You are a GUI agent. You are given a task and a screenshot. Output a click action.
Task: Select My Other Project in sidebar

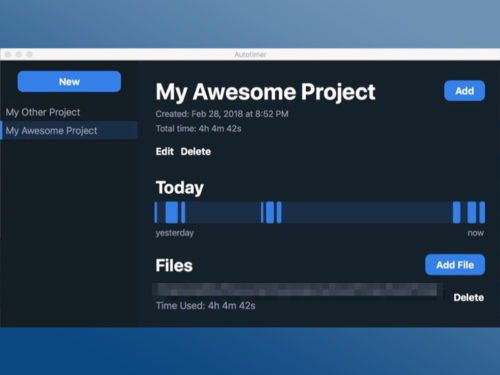coord(43,112)
